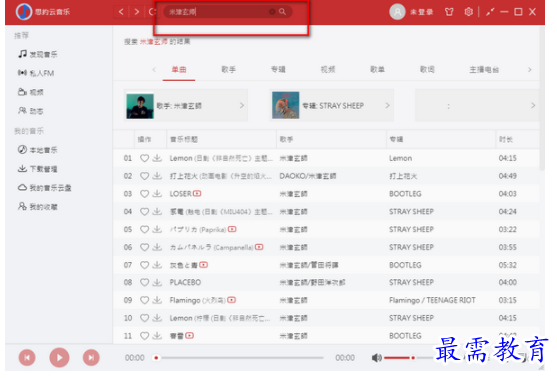Play the Flamingo video icon
This screenshot has width=557, height=381.
click(232, 300)
